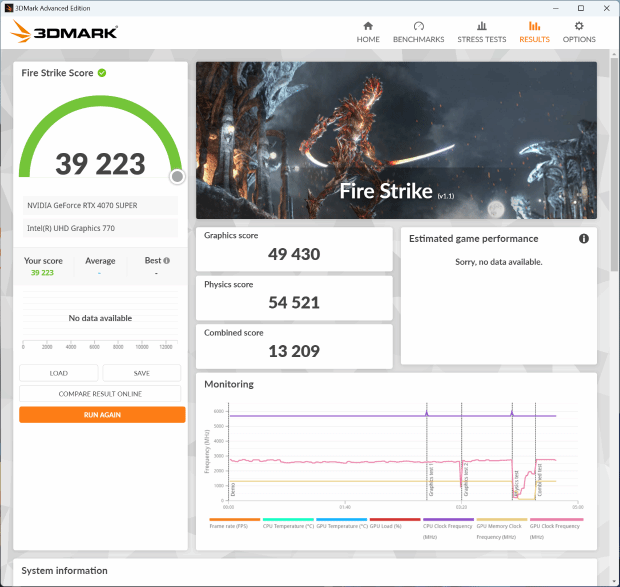Click the Average column label
620x587 pixels.
pyautogui.click(x=100, y=260)
